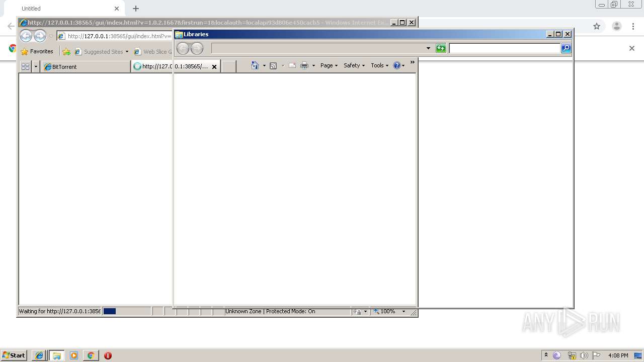Open the Print options dropdown arrow
This screenshot has width=644, height=362.
click(x=313, y=65)
